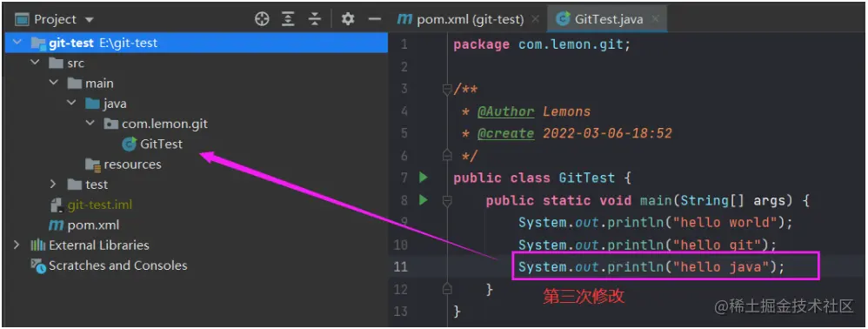Expand the test folder chevron

coord(54,185)
